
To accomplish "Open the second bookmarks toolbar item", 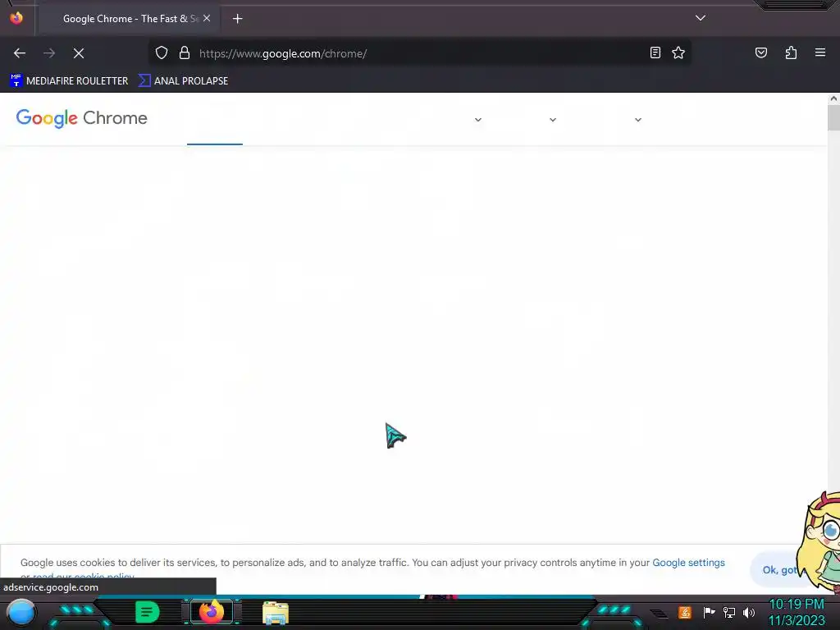I will tap(183, 81).
